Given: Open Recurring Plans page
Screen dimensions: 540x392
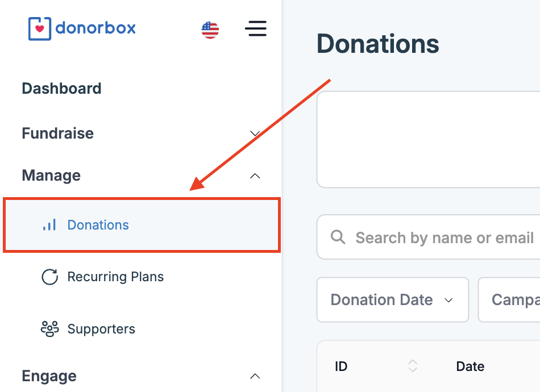Looking at the screenshot, I should pyautogui.click(x=115, y=277).
